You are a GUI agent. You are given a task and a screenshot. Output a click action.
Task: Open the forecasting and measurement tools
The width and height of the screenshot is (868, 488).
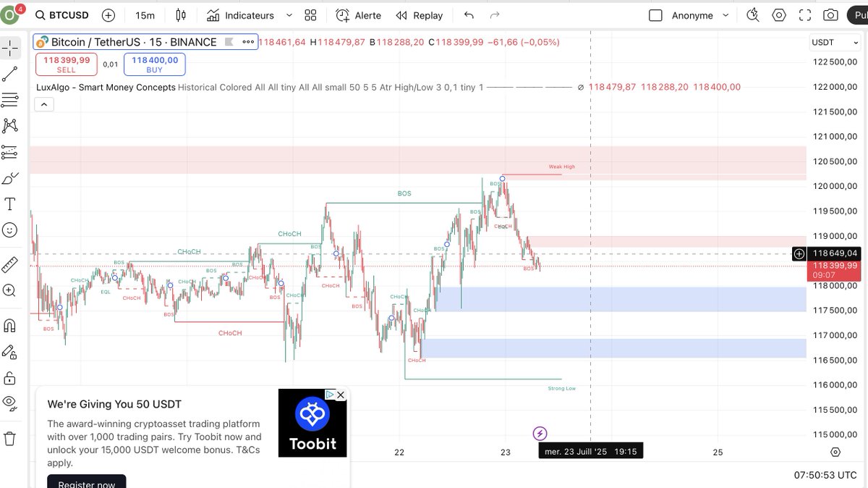10,152
